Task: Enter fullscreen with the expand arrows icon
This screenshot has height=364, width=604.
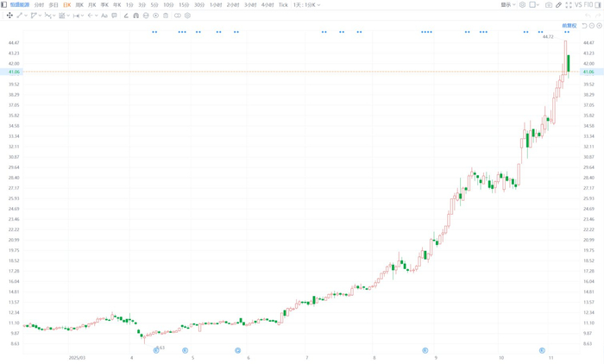Action: pos(569,5)
